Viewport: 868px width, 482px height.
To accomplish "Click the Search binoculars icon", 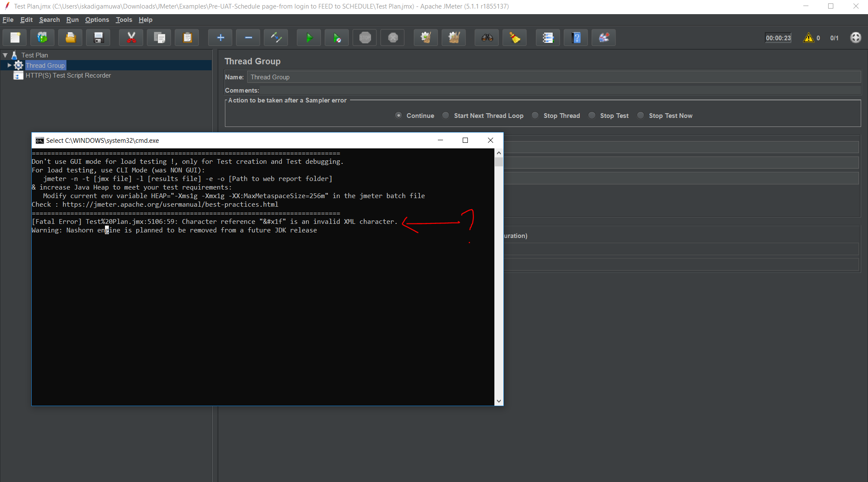I will (x=487, y=38).
